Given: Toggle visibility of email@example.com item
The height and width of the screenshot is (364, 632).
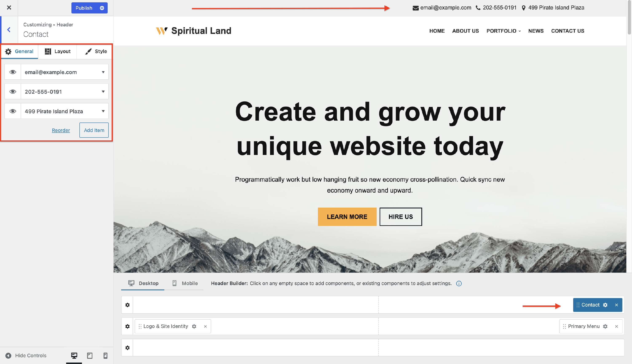Looking at the screenshot, I should [x=13, y=72].
